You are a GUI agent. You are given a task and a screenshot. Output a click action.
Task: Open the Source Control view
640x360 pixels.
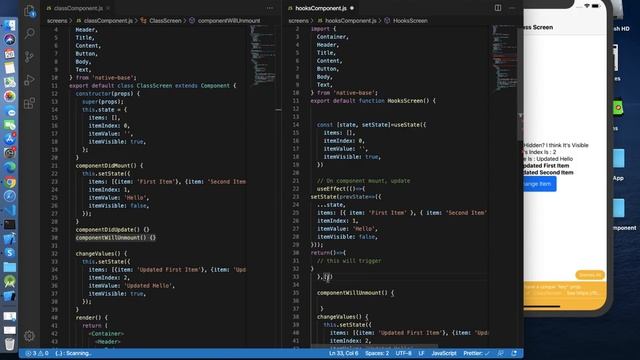[29, 56]
